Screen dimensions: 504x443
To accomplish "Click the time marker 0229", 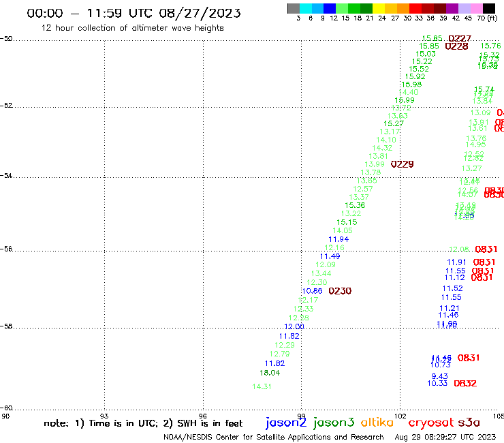I will [402, 164].
